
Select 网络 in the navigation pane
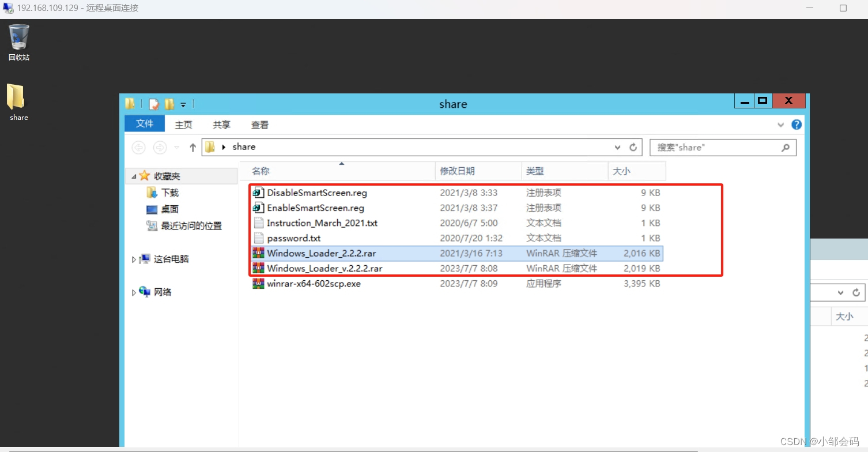click(x=163, y=293)
